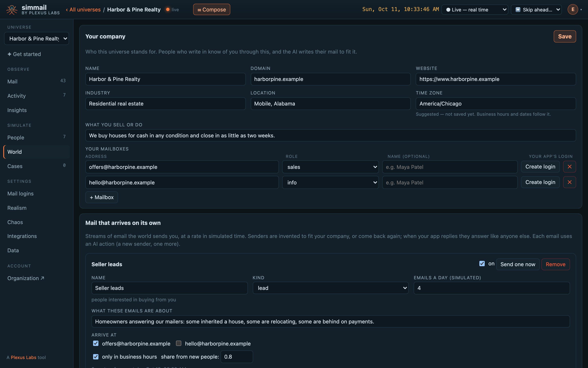Click the Website field
The width and height of the screenshot is (588, 368).
coord(496,79)
